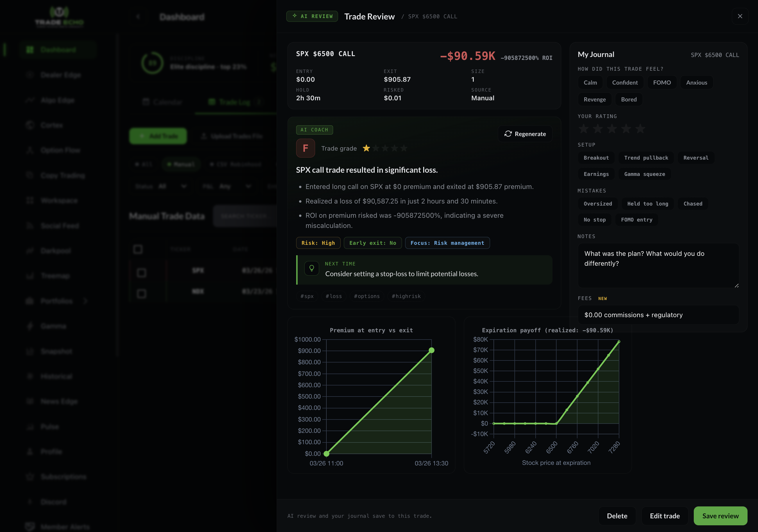The height and width of the screenshot is (532, 758).
Task: Click the exit point on premium chart
Action: (x=432, y=350)
